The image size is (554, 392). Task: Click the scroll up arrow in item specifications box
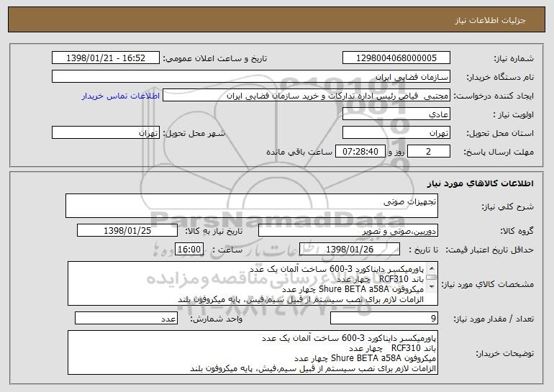432,268
